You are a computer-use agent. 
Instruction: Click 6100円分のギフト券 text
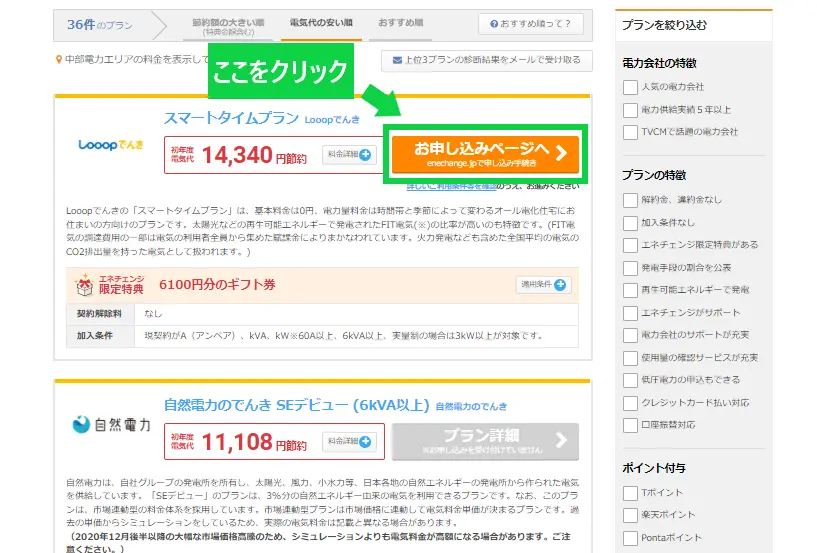pos(217,285)
